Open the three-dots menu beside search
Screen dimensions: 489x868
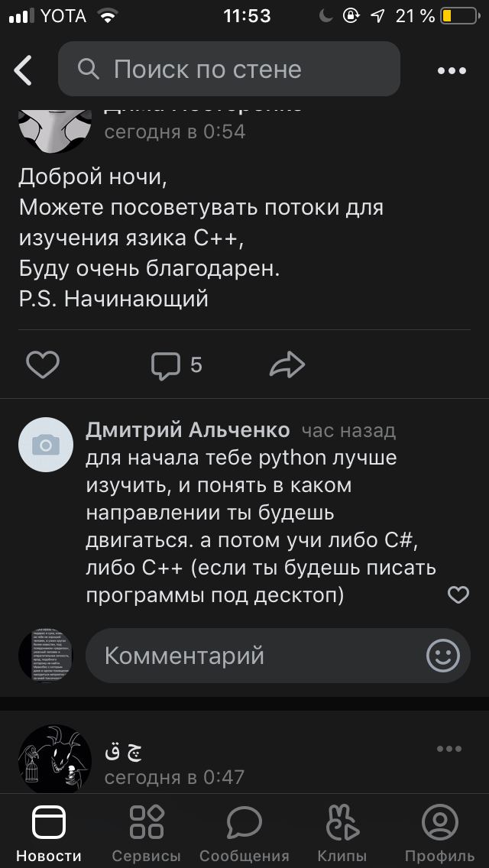click(x=452, y=70)
